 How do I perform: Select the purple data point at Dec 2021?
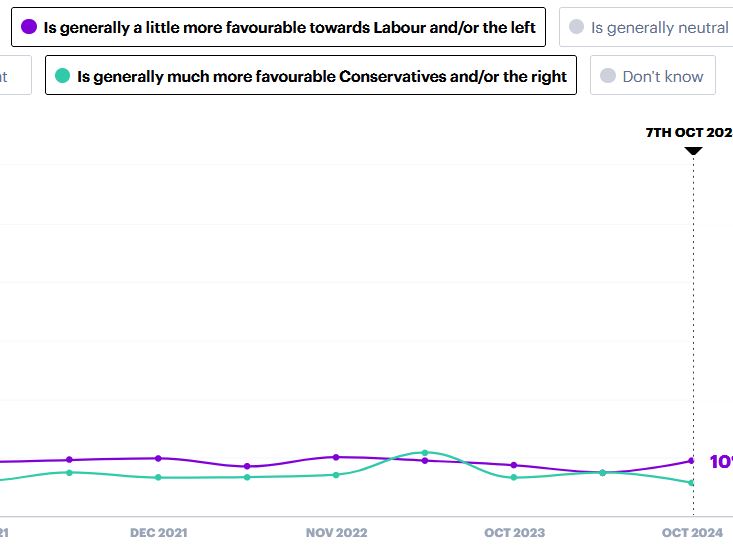pos(158,458)
